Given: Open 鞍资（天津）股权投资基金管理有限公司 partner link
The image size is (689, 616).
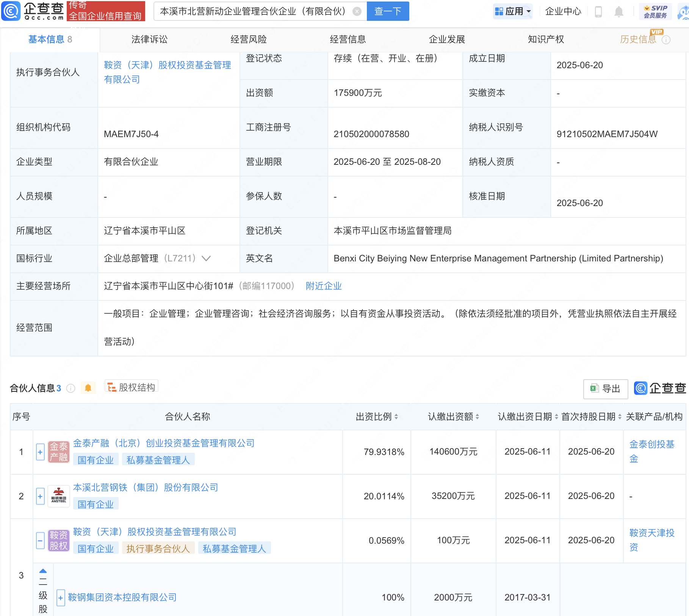Looking at the screenshot, I should click(155, 532).
